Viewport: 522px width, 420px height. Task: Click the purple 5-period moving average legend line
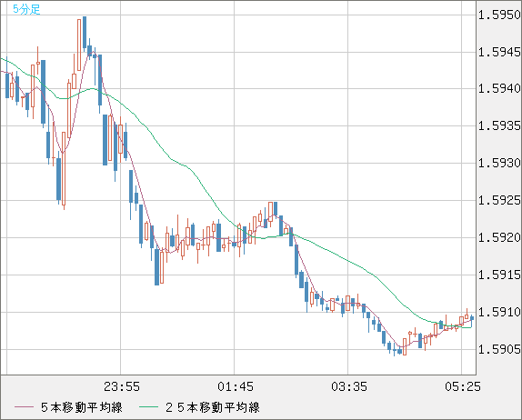[25, 407]
